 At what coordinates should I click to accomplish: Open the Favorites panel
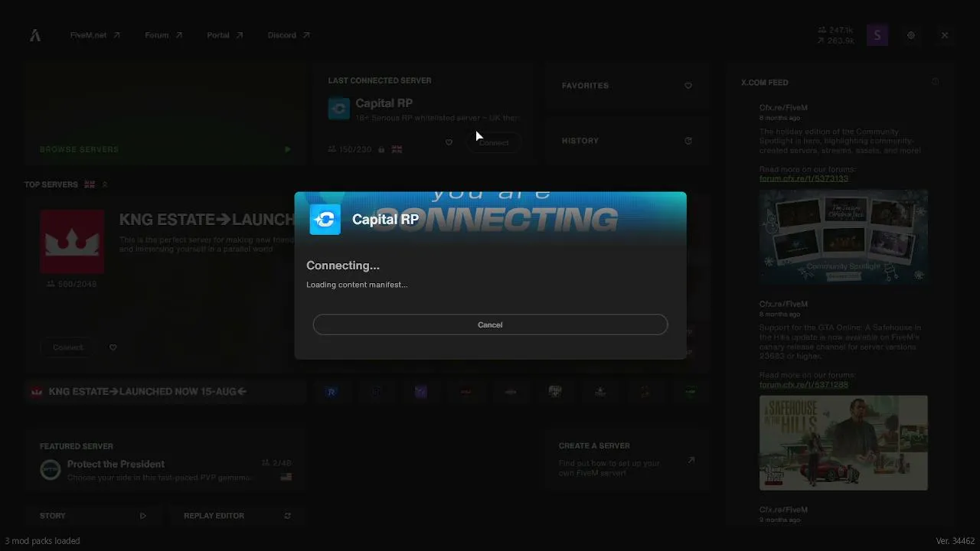click(x=626, y=86)
